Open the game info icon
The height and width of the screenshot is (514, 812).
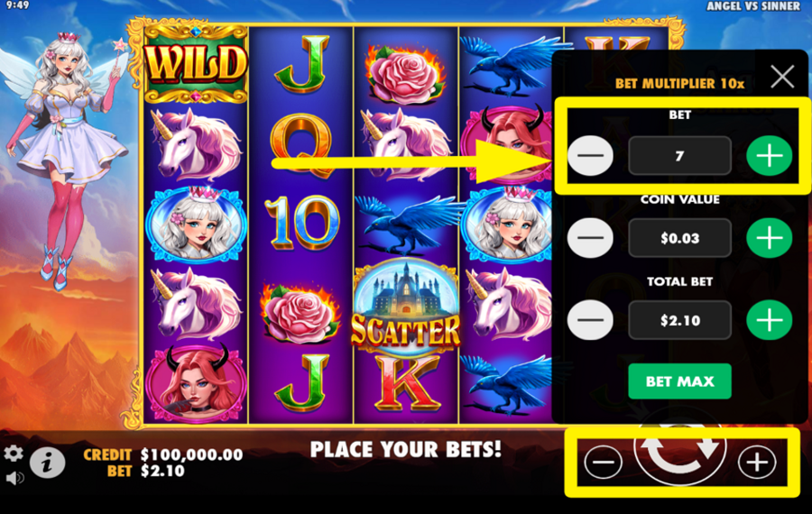(47, 462)
